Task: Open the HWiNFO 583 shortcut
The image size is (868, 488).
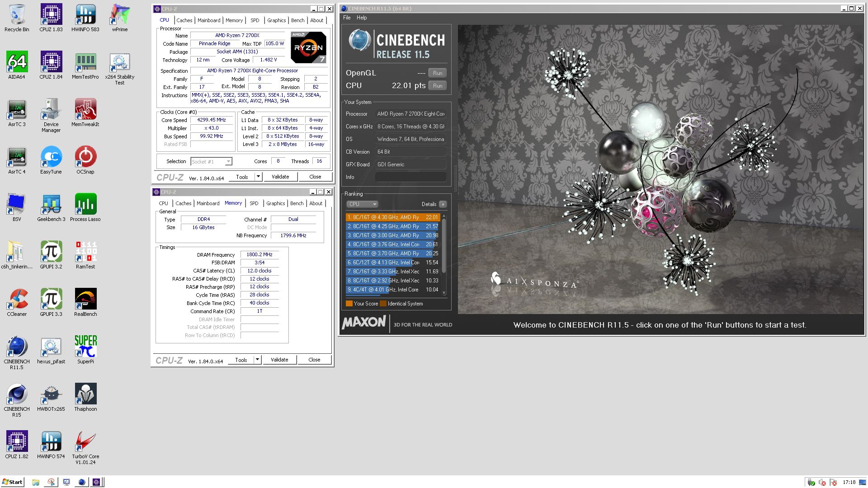Action: tap(85, 18)
